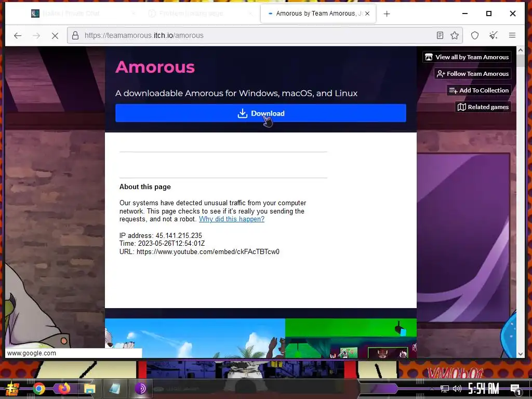Click the beach scene screenshot thumbnail
This screenshot has width=532, height=399.
[195, 338]
